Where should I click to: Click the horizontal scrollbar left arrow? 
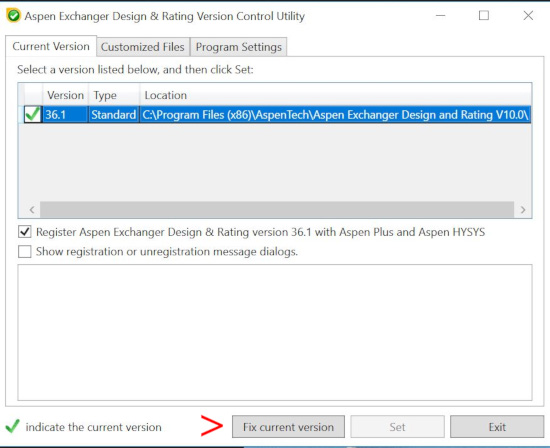[x=32, y=210]
